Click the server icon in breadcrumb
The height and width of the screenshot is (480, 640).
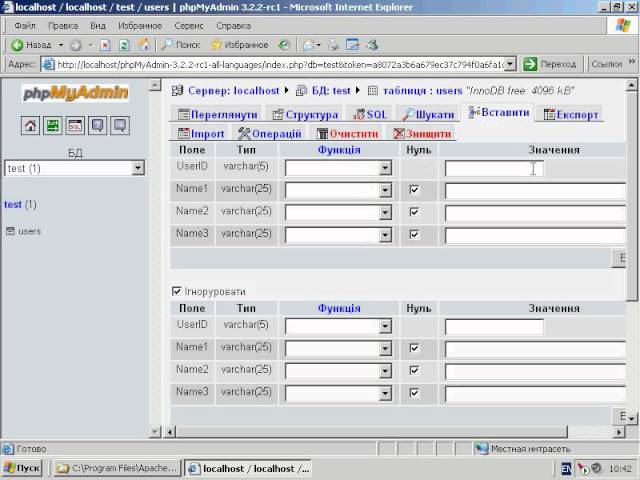point(177,91)
